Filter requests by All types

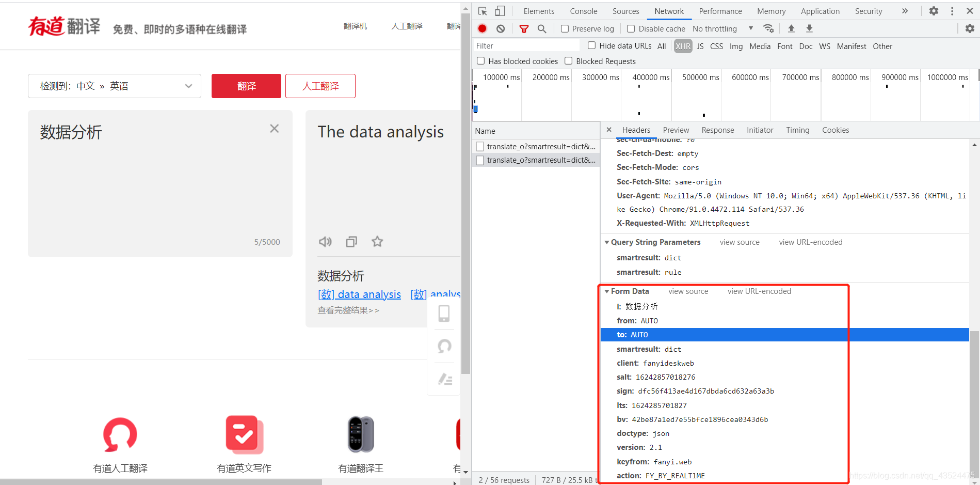pos(662,46)
